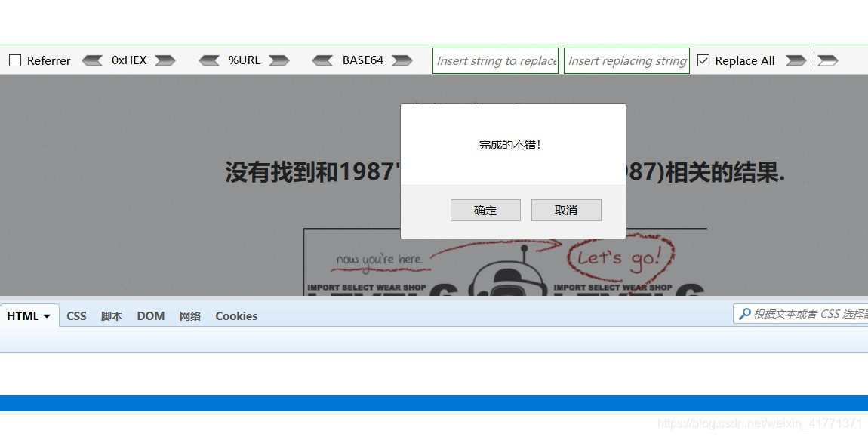
Task: Focus the Insert string to replace field
Action: coord(495,60)
